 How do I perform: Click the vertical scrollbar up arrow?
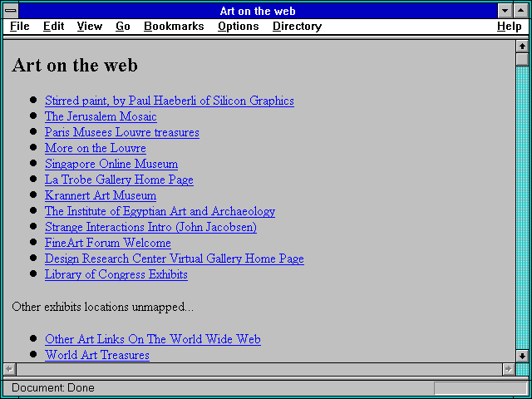pos(522,47)
